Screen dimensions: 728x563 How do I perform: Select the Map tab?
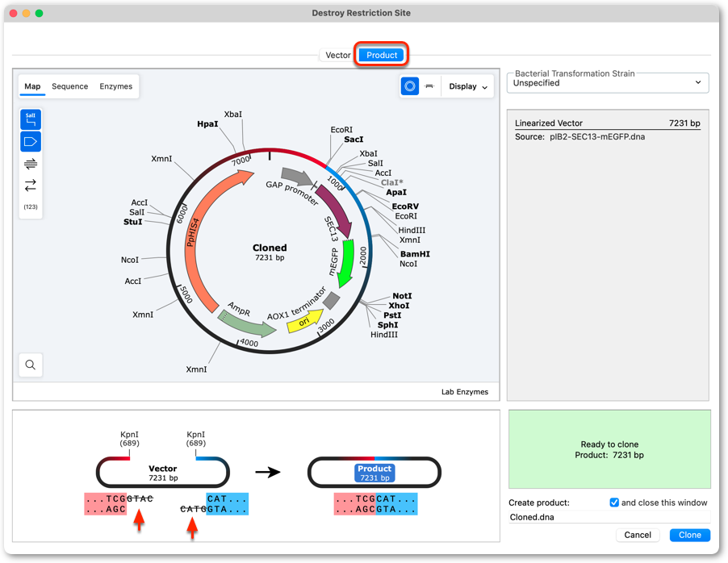point(32,86)
